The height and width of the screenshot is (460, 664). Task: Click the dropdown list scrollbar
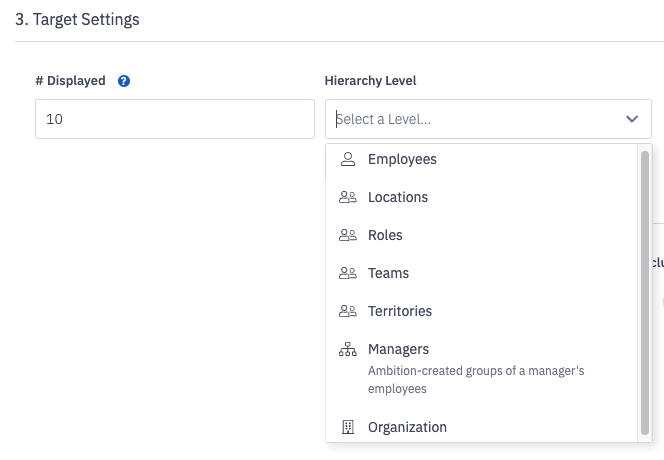pyautogui.click(x=645, y=290)
